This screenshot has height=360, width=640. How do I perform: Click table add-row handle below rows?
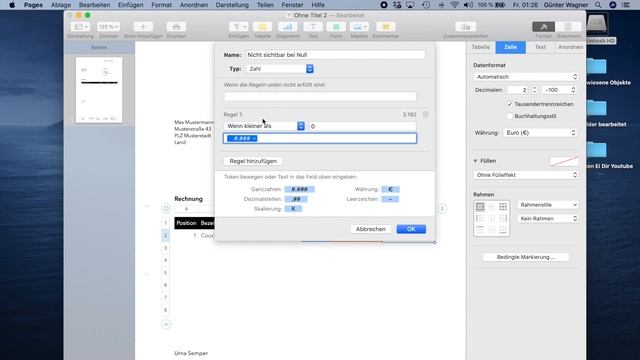(x=166, y=324)
